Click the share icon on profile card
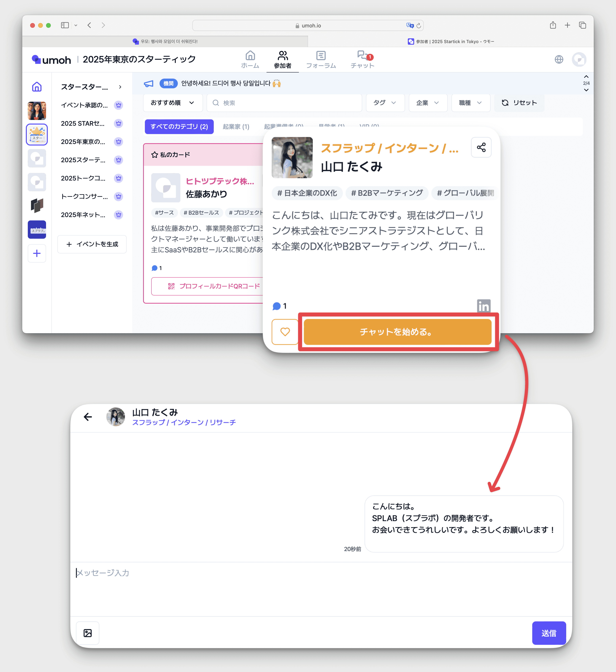 tap(481, 147)
